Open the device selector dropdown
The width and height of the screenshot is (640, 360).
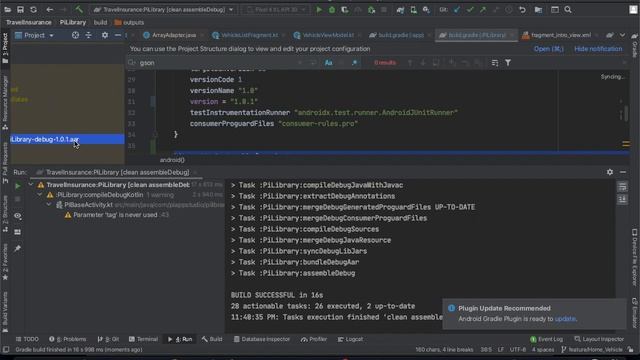[276, 9]
